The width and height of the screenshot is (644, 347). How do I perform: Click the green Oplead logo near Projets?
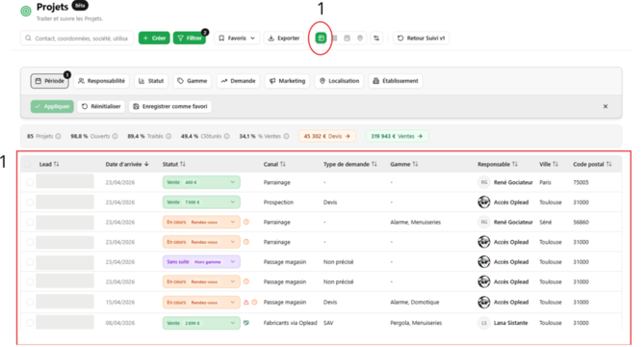(x=26, y=12)
